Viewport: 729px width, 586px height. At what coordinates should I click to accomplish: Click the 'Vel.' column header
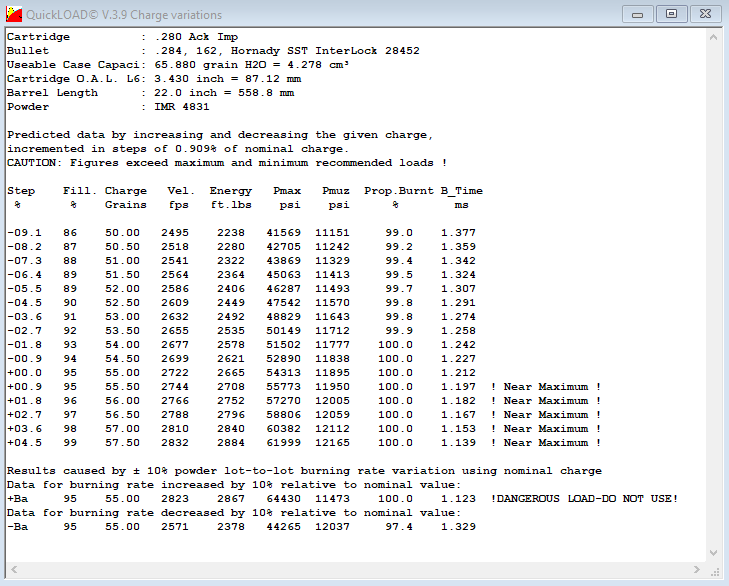point(181,191)
